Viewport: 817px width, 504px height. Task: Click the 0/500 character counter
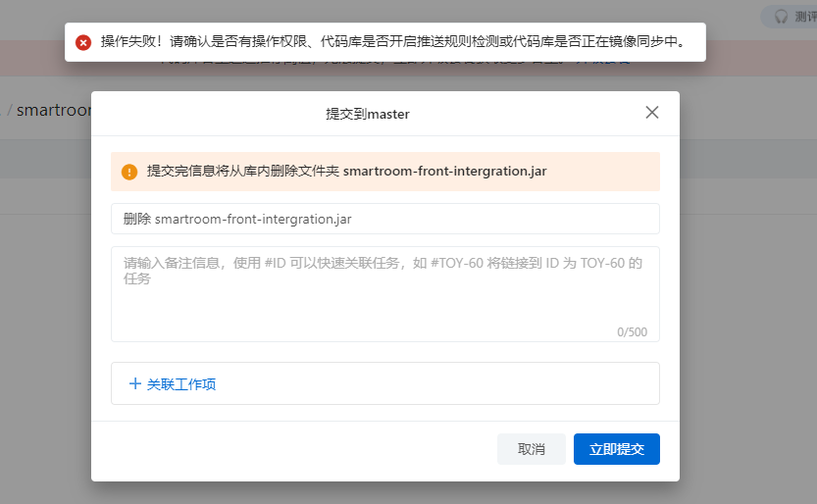pyautogui.click(x=632, y=332)
